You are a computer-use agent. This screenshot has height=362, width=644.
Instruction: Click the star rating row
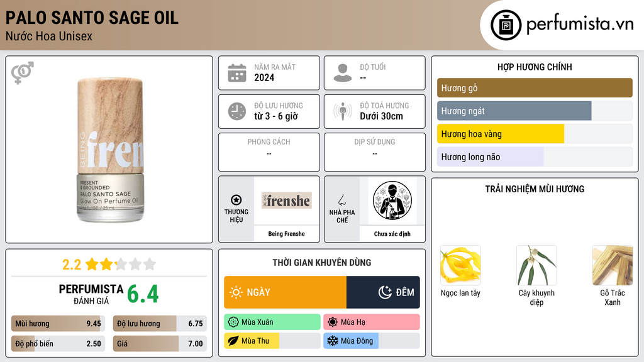[x=121, y=265]
